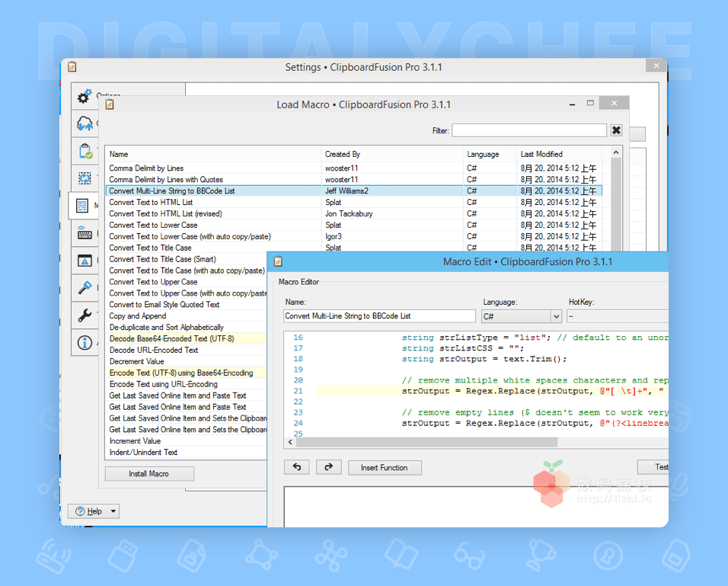Open the warning window icon tab
This screenshot has height=586, width=728.
85,261
